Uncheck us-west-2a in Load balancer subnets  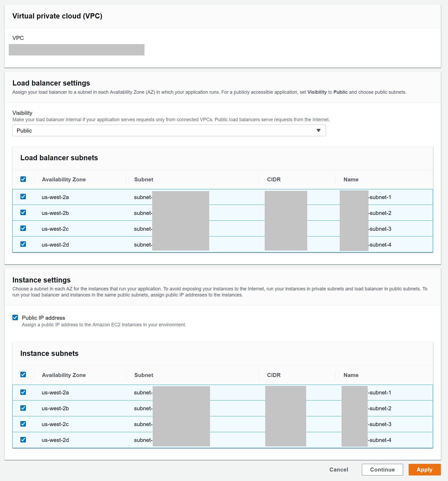(x=23, y=197)
